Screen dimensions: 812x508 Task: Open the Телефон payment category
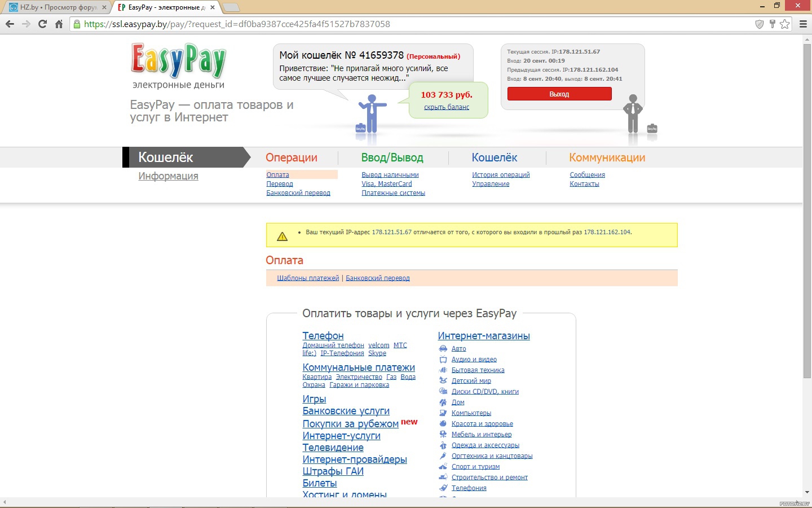(323, 336)
